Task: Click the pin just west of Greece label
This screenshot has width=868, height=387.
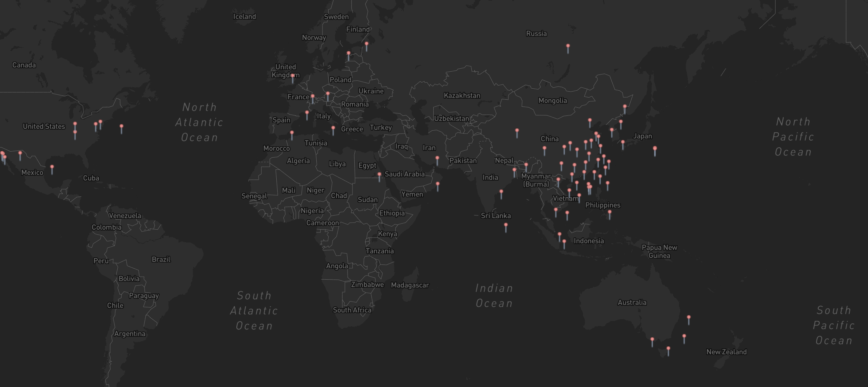Action: (333, 128)
